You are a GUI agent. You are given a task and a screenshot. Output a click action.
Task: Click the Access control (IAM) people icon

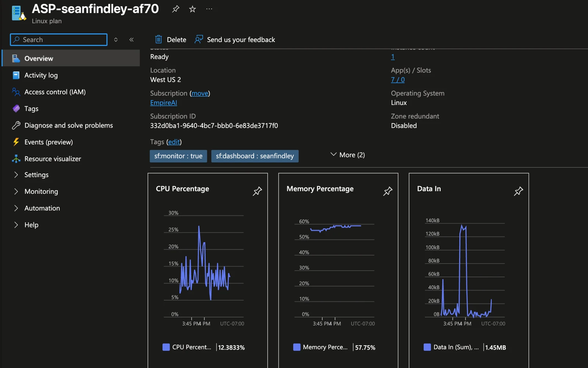click(16, 92)
